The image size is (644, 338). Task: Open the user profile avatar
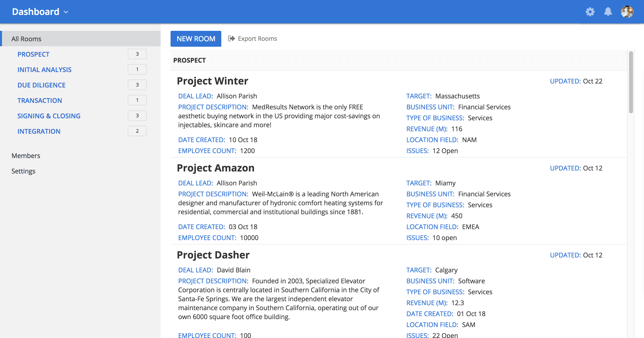(x=627, y=12)
